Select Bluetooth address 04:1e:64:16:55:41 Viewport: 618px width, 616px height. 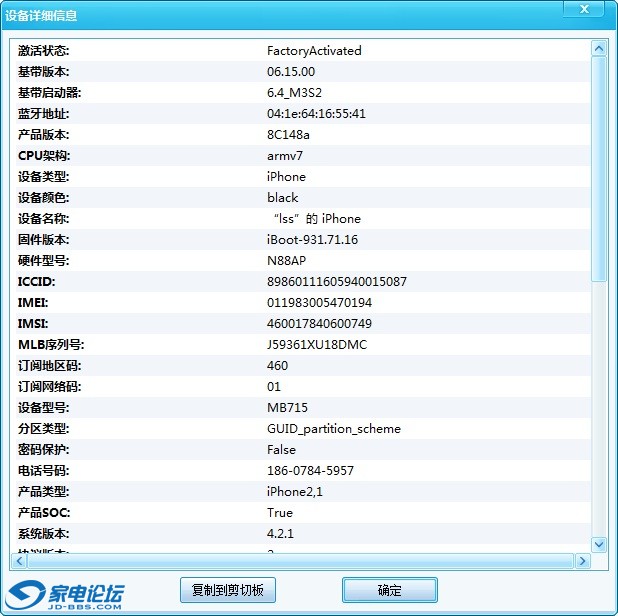316,114
